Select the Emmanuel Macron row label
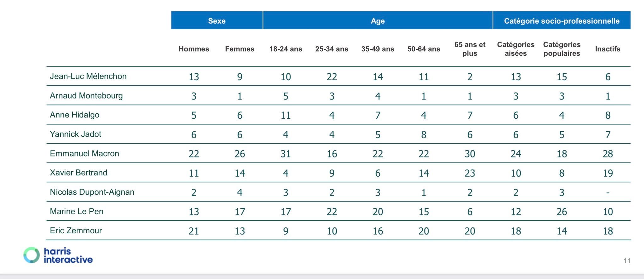 coord(84,153)
